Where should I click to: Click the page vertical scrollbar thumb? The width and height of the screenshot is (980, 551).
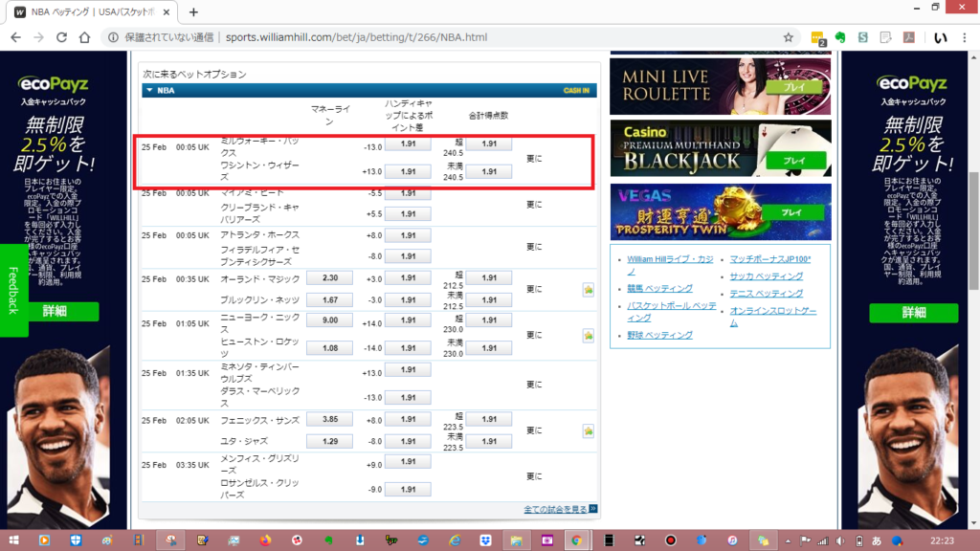[x=973, y=231]
